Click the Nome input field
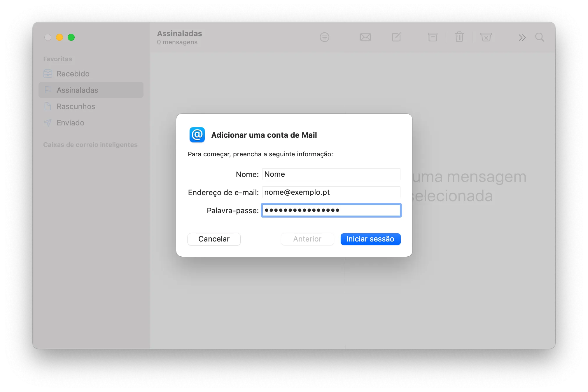This screenshot has width=588, height=392. [x=331, y=174]
